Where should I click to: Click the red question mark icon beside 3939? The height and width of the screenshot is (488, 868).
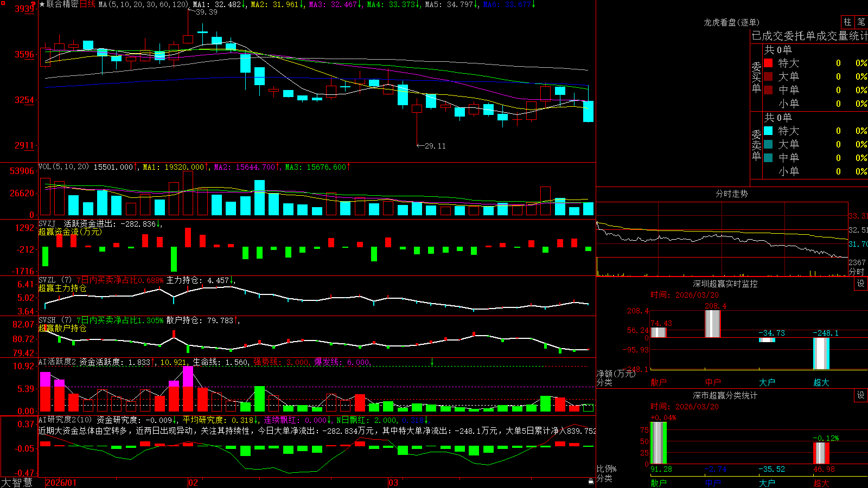(x=34, y=3)
